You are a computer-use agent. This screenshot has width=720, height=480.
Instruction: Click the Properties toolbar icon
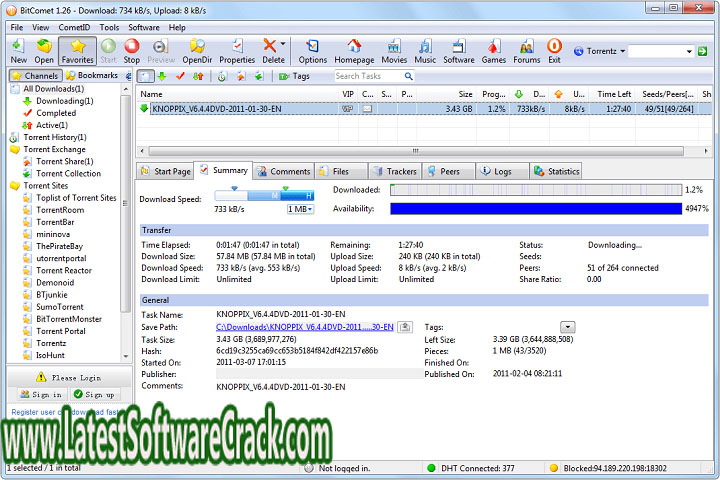click(x=237, y=50)
